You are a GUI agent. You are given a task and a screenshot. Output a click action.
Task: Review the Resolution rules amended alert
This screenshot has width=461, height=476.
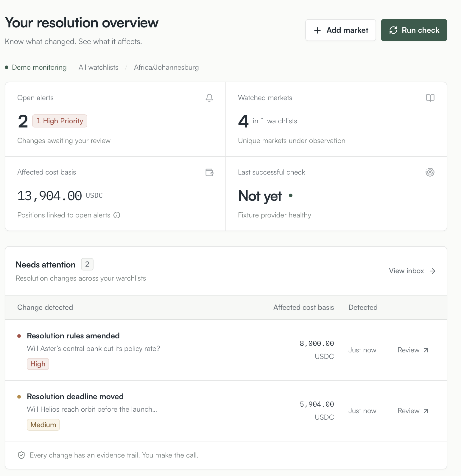pyautogui.click(x=413, y=350)
